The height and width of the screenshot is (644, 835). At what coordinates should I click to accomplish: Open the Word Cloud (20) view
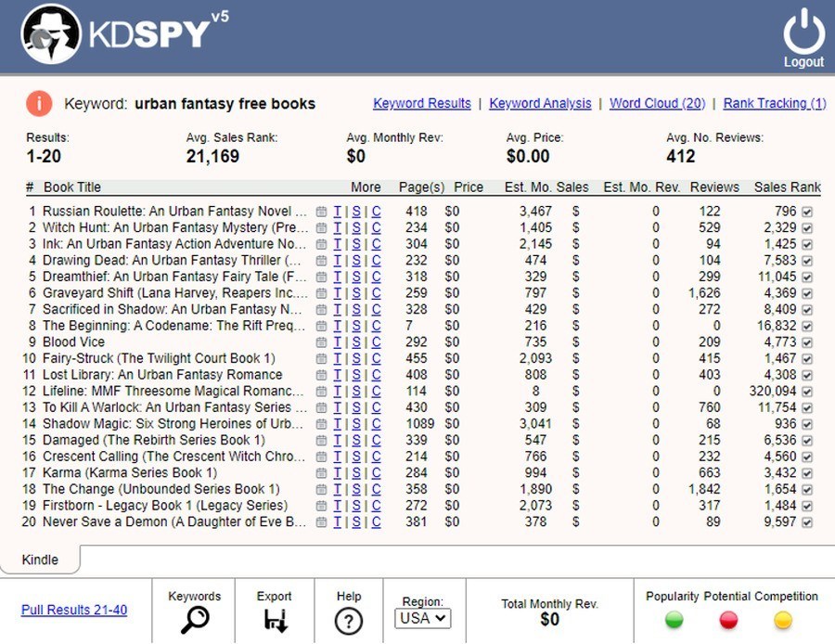click(x=657, y=103)
